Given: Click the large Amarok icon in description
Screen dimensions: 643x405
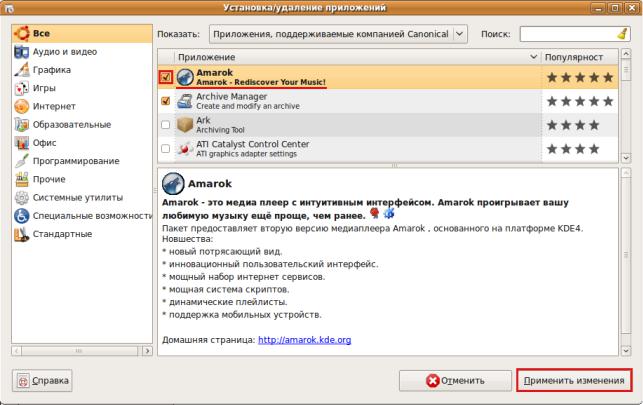Looking at the screenshot, I should click(173, 183).
